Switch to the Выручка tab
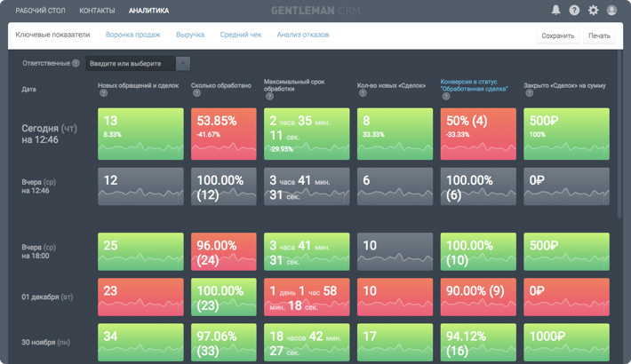The height and width of the screenshot is (364, 631). (x=190, y=35)
